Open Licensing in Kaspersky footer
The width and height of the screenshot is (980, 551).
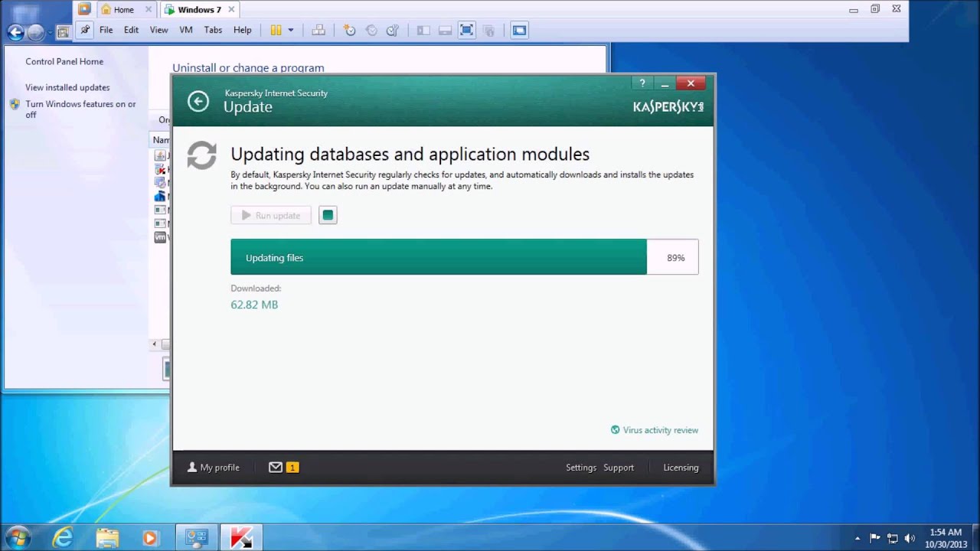[x=681, y=468]
